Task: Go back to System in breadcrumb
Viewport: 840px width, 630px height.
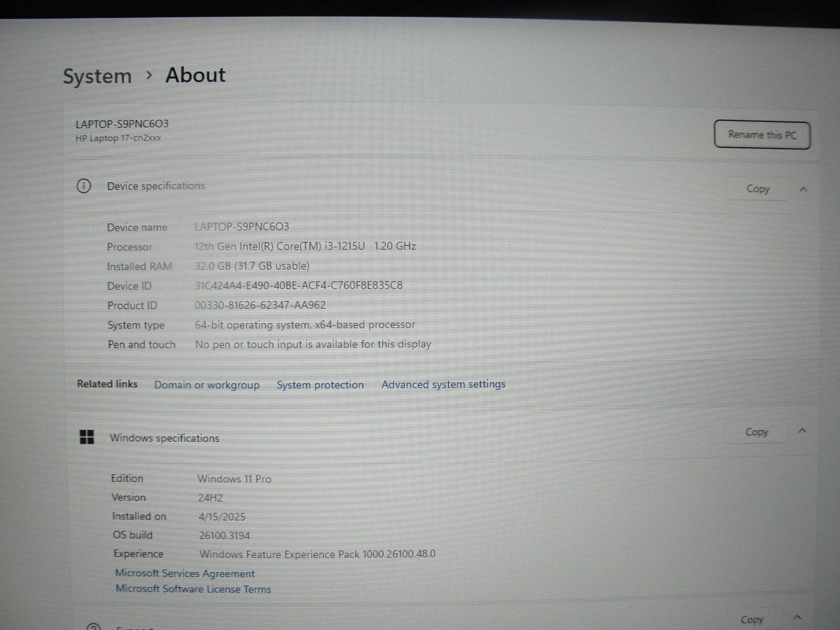Action: tap(97, 76)
